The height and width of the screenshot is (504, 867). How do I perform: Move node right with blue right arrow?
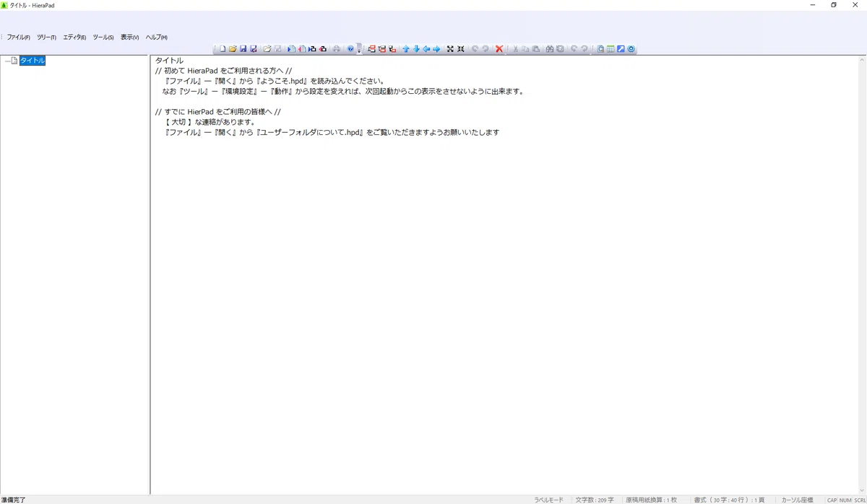click(436, 49)
